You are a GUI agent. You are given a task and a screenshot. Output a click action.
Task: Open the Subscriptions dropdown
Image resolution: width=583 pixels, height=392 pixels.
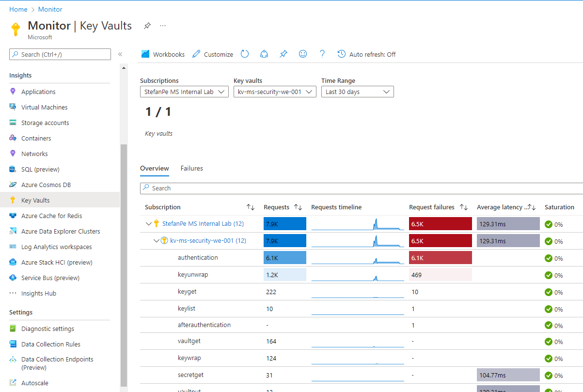(x=184, y=92)
